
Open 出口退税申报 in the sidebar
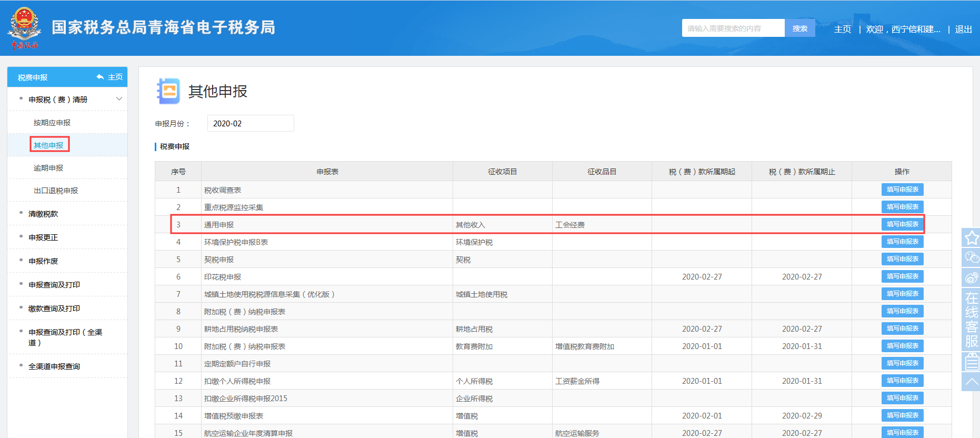pyautogui.click(x=56, y=191)
